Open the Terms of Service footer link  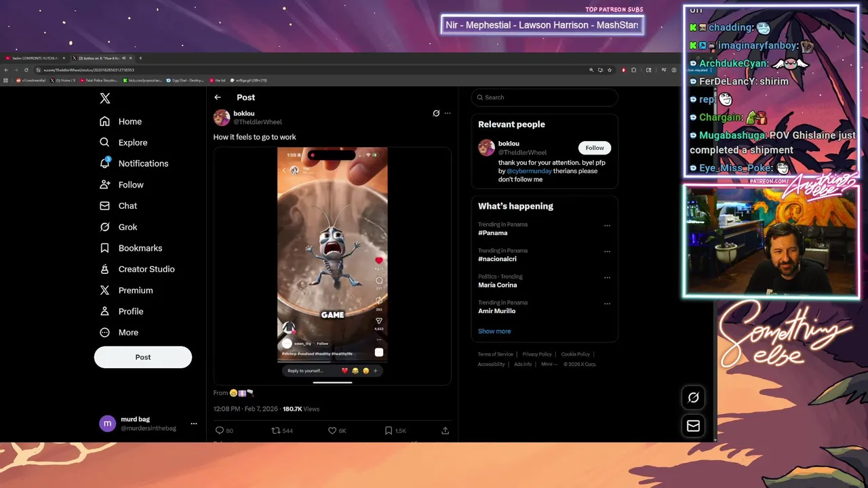pos(495,354)
